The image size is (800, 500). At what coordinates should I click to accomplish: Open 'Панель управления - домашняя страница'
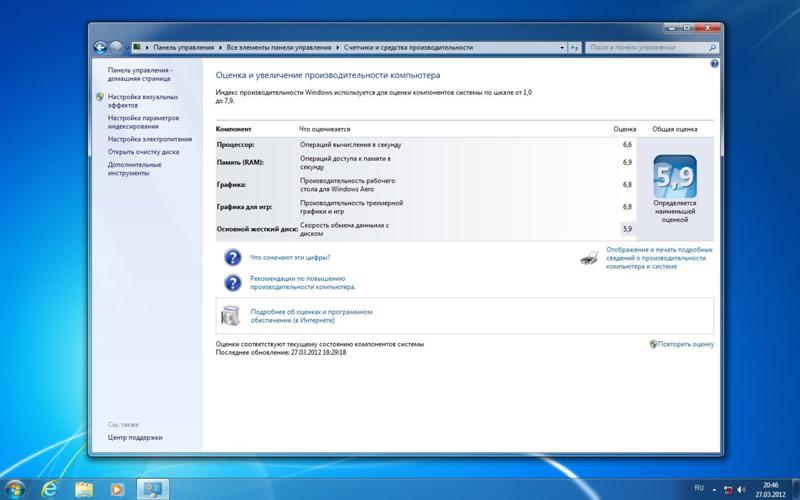click(x=140, y=74)
